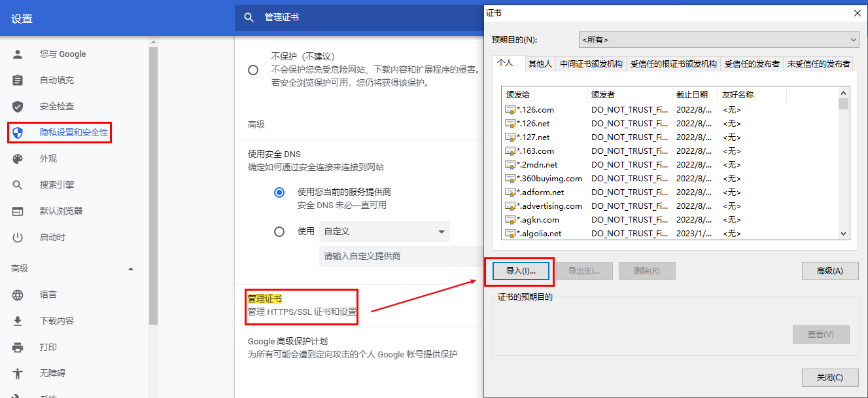Viewport: 868px width, 398px height.
Task: Click the 高级(A) button in certificate dialog
Action: (830, 271)
